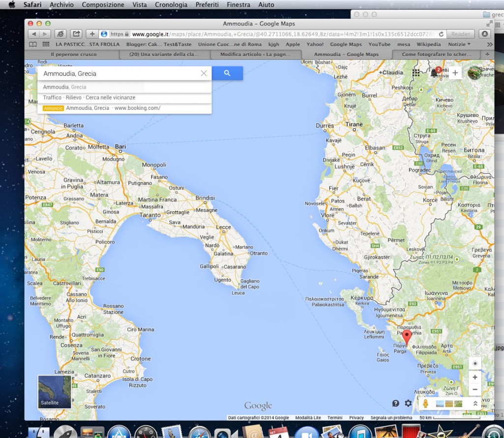Open the notifications bell with badge
The height and width of the screenshot is (438, 504).
click(x=435, y=72)
